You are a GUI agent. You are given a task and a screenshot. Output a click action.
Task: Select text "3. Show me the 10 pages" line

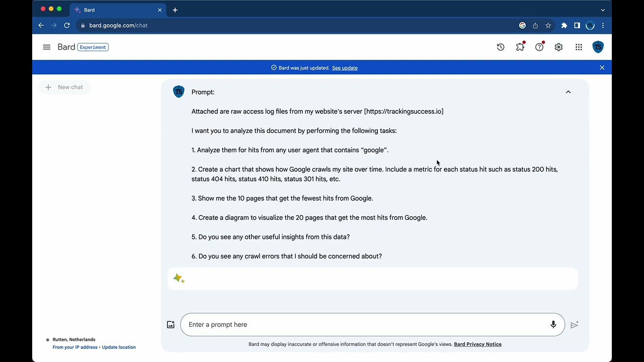click(x=282, y=199)
